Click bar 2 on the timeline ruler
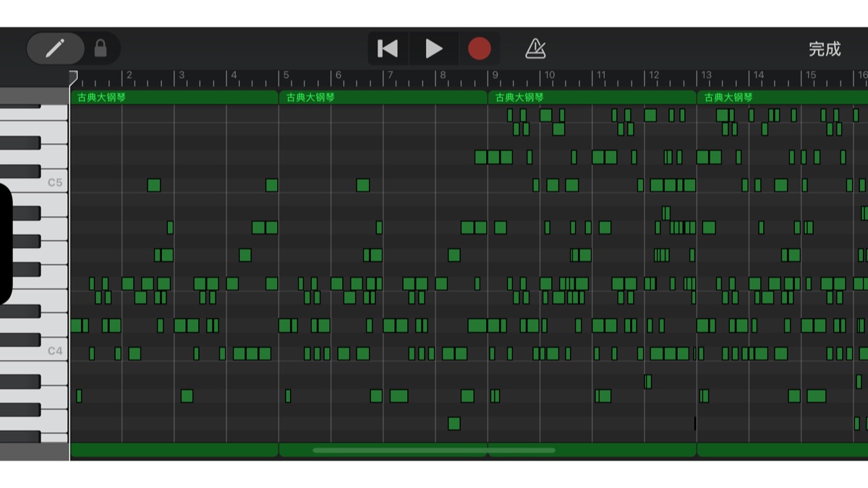 pyautogui.click(x=129, y=76)
